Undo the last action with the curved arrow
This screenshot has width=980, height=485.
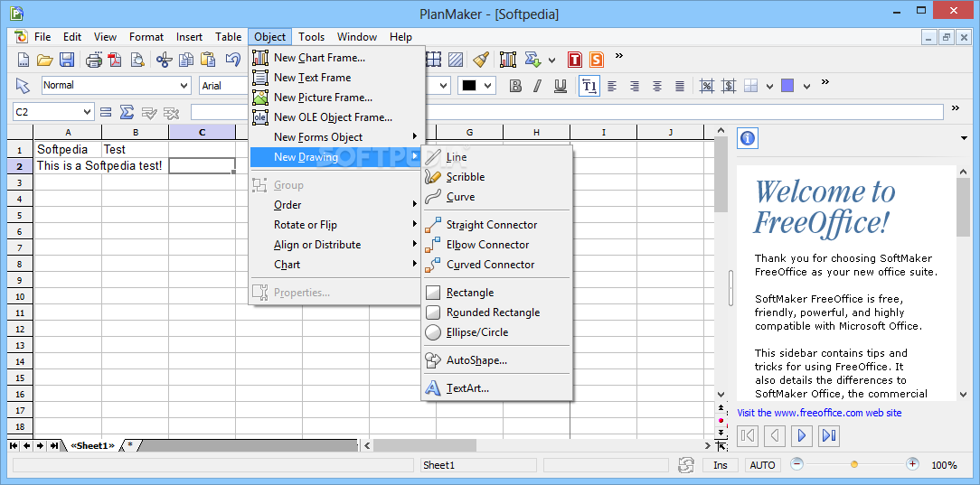(x=232, y=60)
